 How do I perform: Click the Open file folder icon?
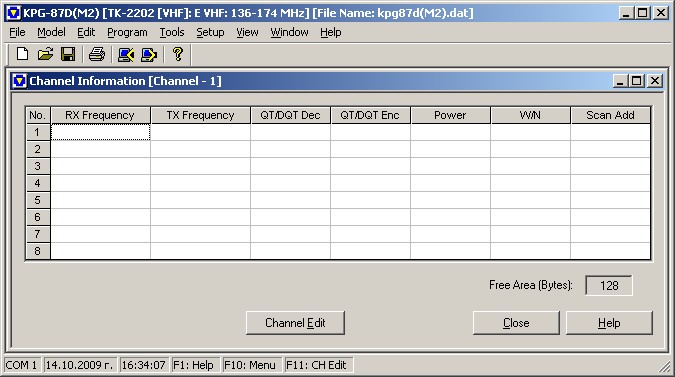(45, 54)
